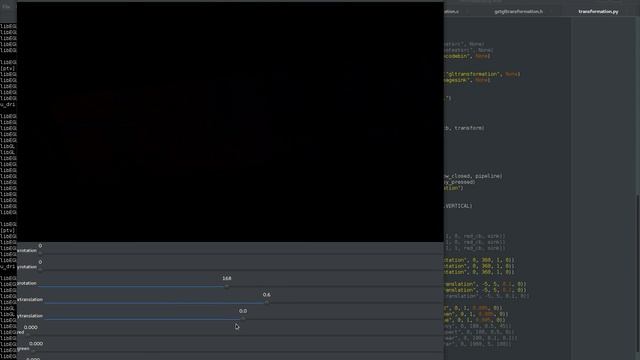Click the ".VERTICAL)" code line in editor

[x=458, y=206]
